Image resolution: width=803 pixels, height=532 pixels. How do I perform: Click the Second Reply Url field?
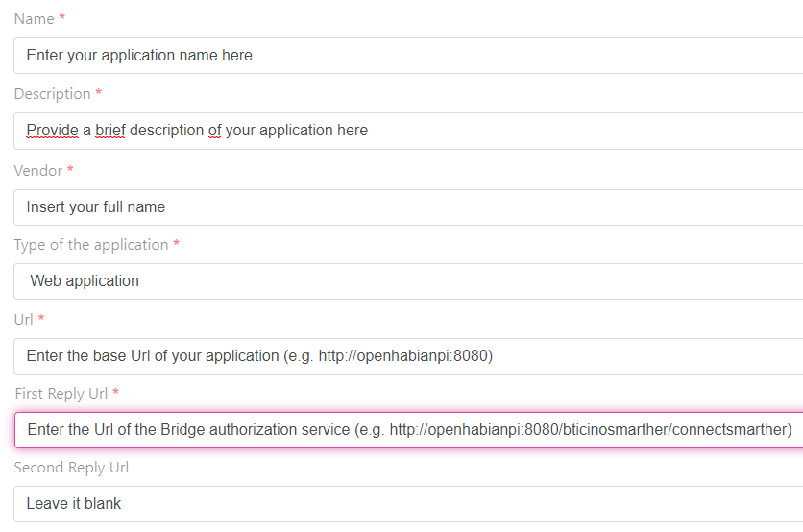(x=408, y=504)
